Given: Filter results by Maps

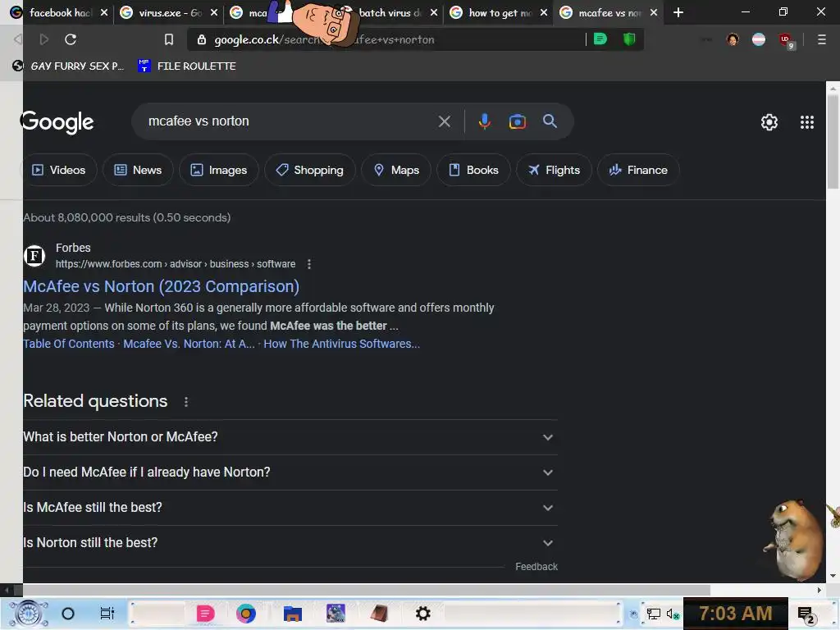Looking at the screenshot, I should point(396,171).
